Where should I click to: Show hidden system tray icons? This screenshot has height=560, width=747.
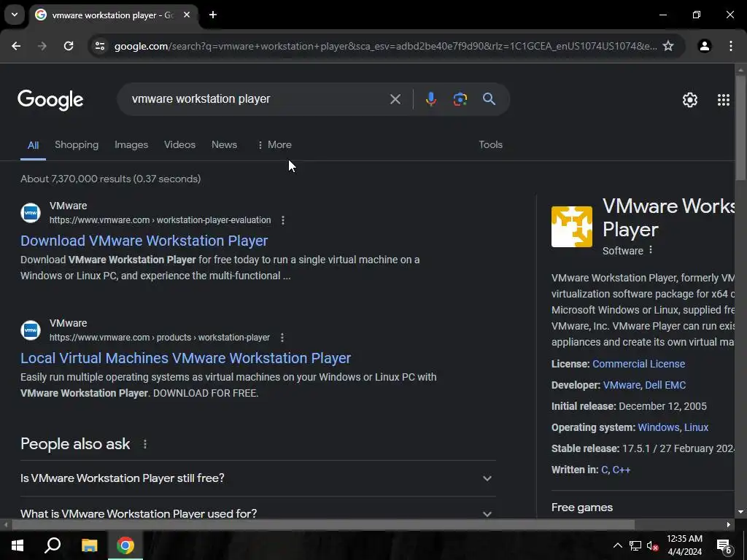[x=617, y=545]
